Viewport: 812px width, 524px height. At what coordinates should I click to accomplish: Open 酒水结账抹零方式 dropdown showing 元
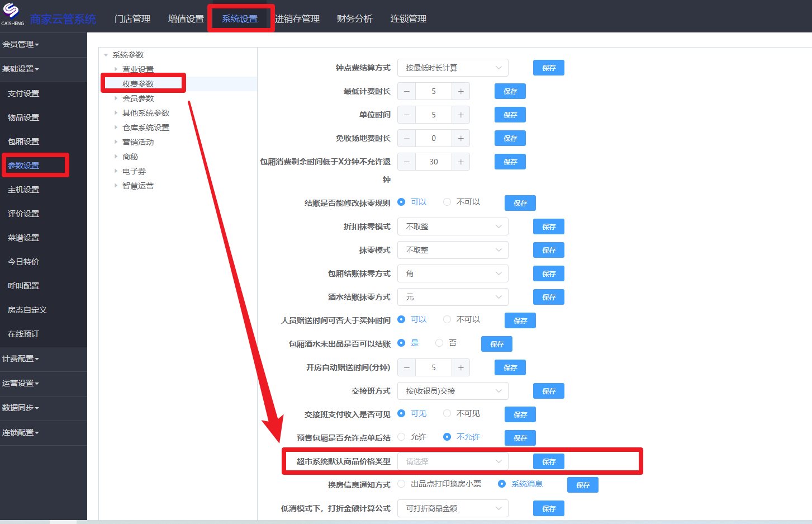[x=453, y=297]
